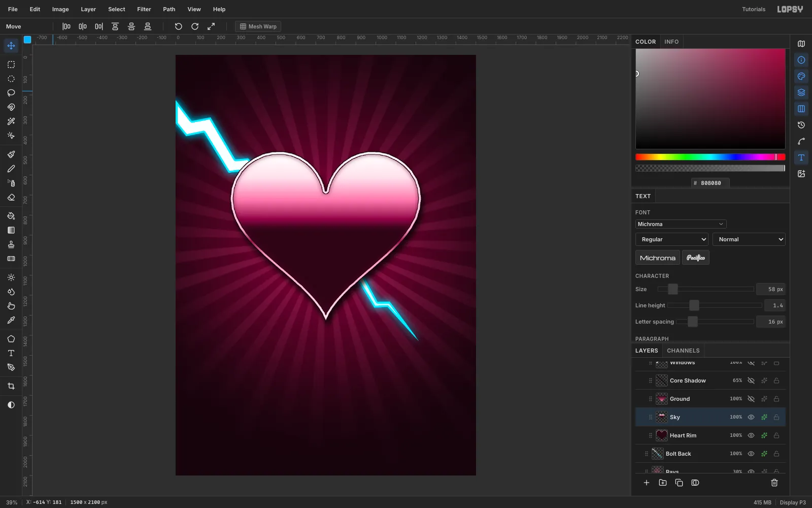Duplicate the selected layer
The image size is (812, 508).
(679, 483)
